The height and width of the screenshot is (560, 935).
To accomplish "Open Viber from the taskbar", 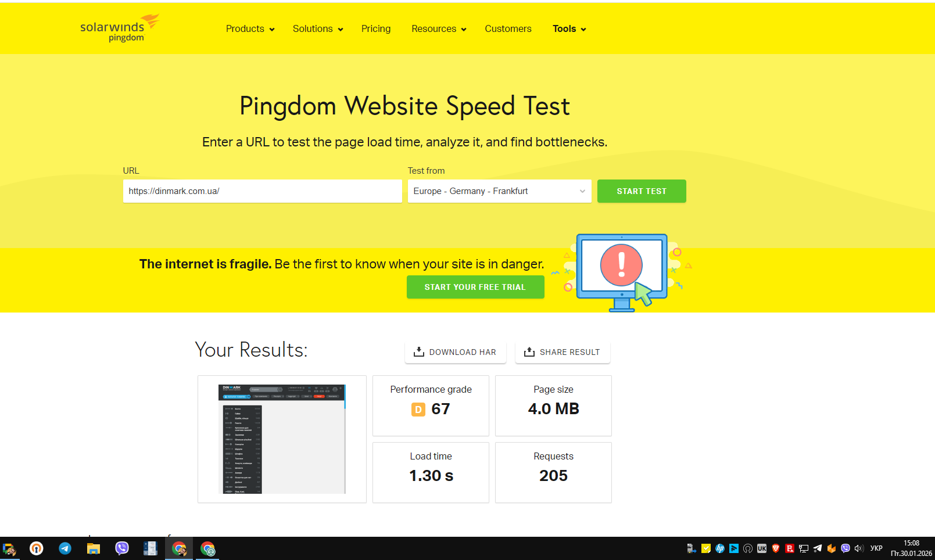I will [x=122, y=548].
